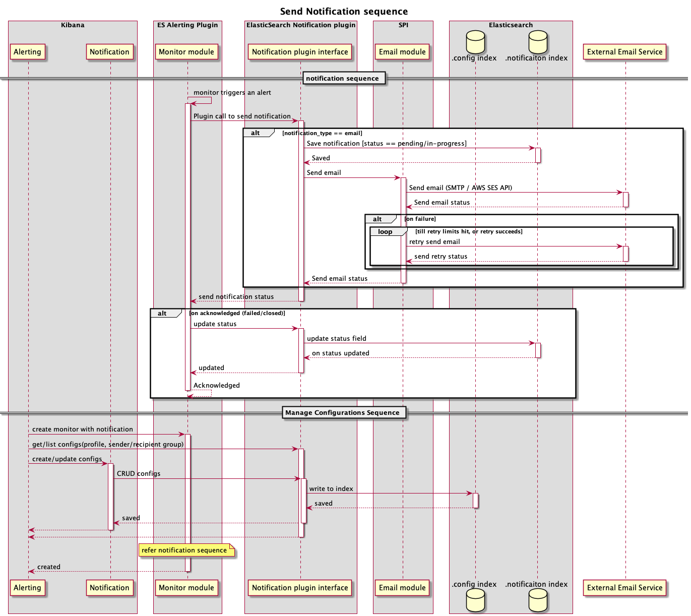
Task: Click the 'write to index' message
Action: pyautogui.click(x=331, y=488)
